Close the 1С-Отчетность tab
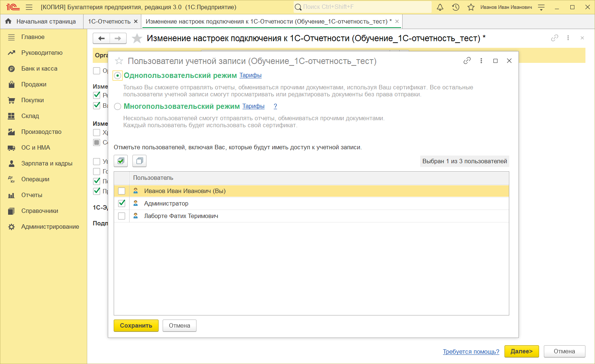This screenshot has height=364, width=595. pyautogui.click(x=136, y=21)
